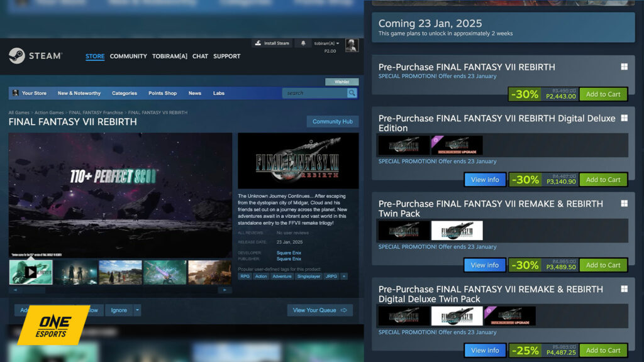Click the Your Store profile icon
Image resolution: width=644 pixels, height=362 pixels.
coord(15,93)
